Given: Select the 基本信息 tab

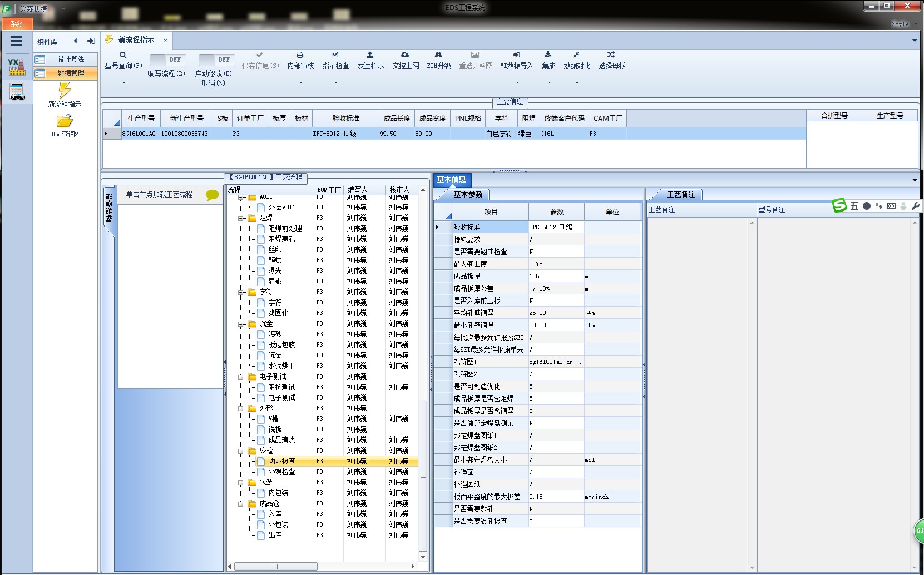Looking at the screenshot, I should (x=452, y=180).
